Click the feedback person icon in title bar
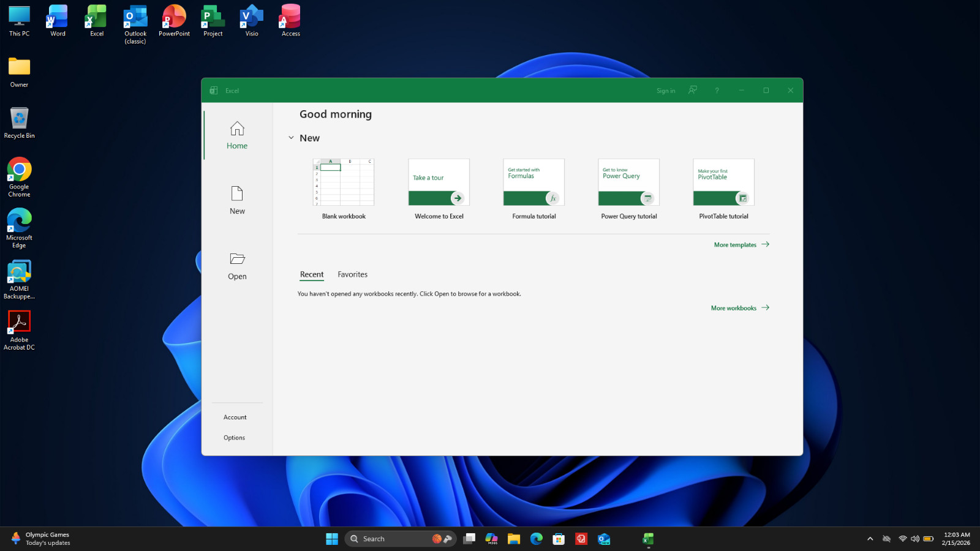980x551 pixels. pos(693,90)
